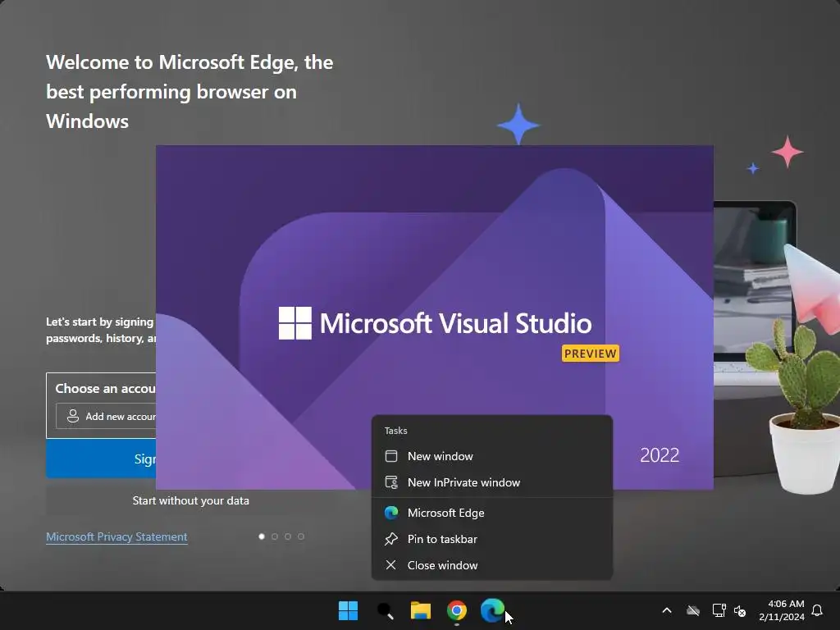The width and height of the screenshot is (840, 630).
Task: Open the notification bell
Action: [x=817, y=610]
